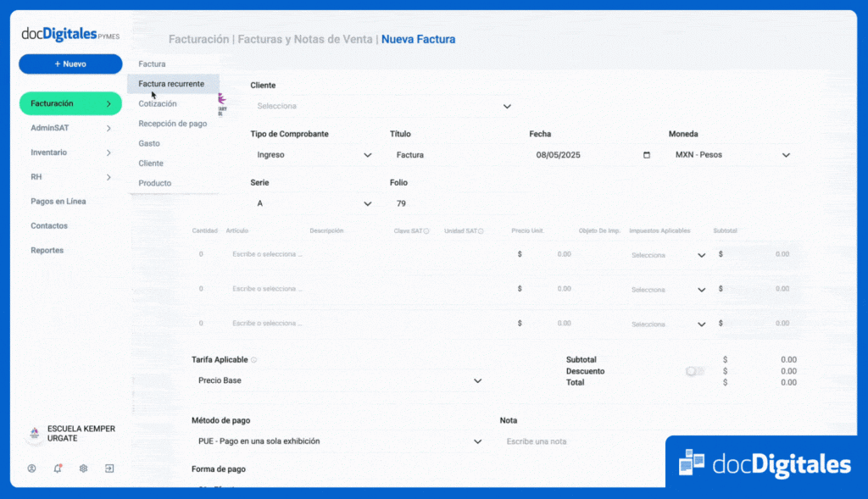This screenshot has height=499, width=868.
Task: Click the + Nuevo button
Action: (70, 64)
